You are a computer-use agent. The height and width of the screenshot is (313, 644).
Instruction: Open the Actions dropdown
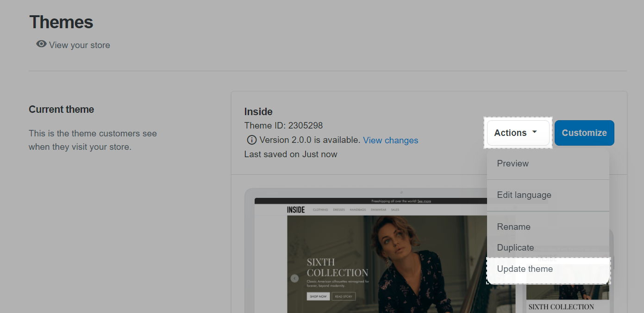pos(518,133)
